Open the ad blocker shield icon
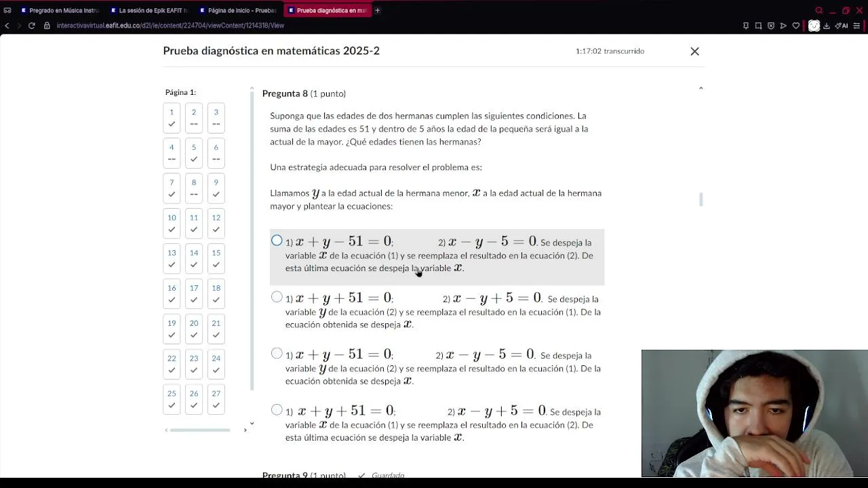The image size is (868, 488). [771, 26]
